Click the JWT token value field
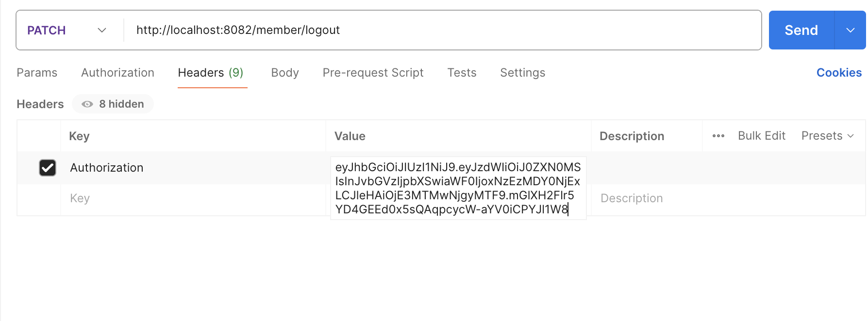This screenshot has height=321, width=868. (x=458, y=188)
